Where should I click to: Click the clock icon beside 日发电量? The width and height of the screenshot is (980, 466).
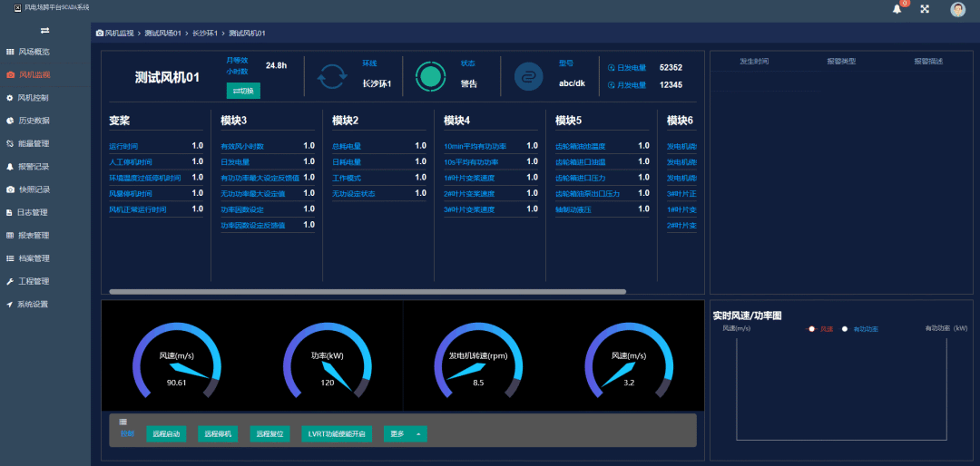[612, 67]
